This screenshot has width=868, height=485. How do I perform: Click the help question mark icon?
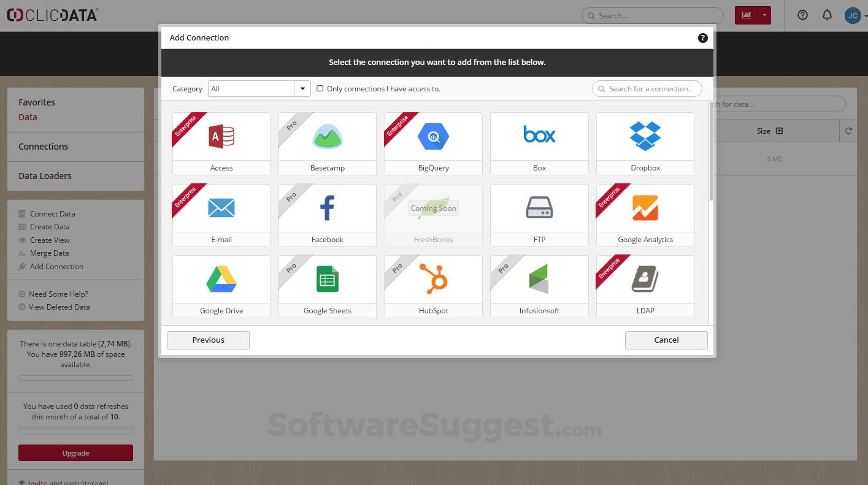(802, 15)
